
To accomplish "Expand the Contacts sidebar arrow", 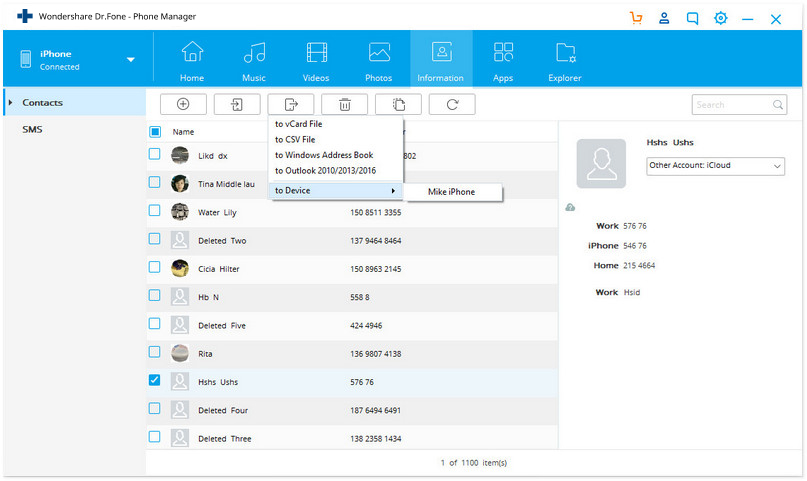I will click(10, 102).
